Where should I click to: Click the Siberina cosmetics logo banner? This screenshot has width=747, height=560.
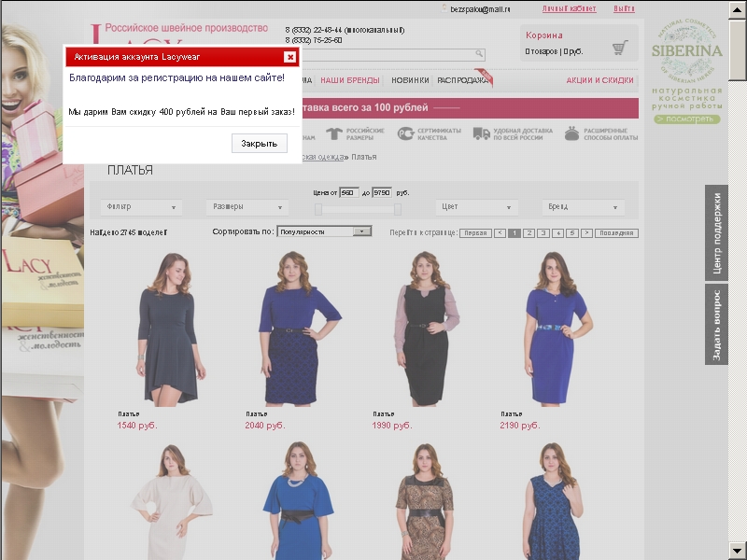(x=687, y=50)
